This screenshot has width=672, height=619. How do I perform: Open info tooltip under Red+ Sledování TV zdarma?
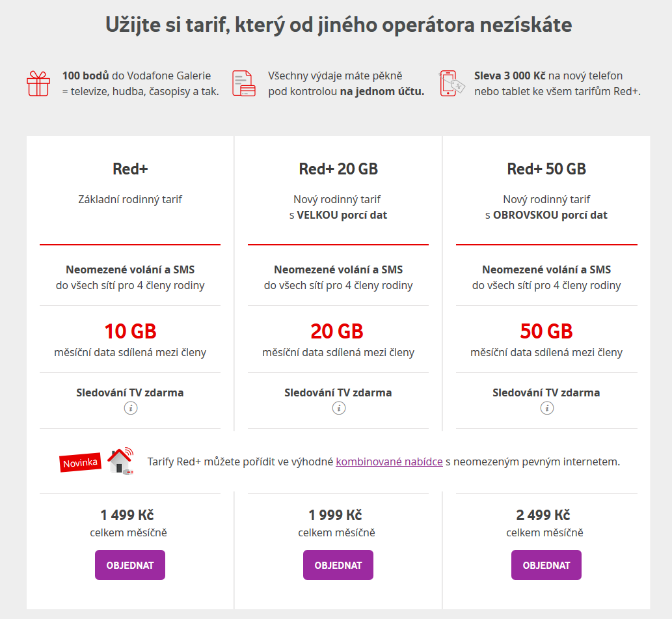129,409
